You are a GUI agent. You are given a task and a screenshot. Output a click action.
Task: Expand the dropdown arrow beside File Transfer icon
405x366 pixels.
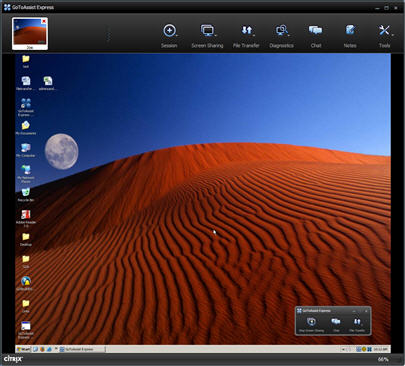click(254, 35)
